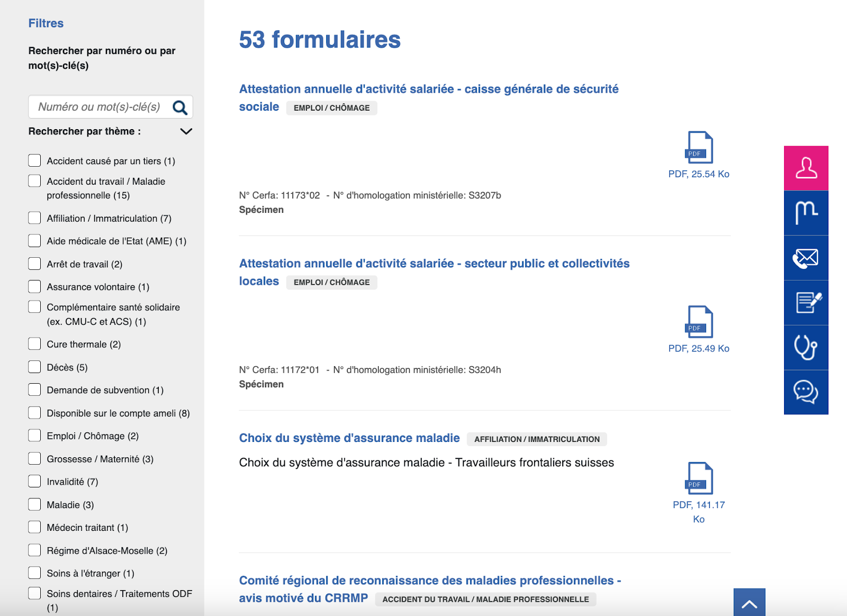Click ACCIDENT DU TRAVAIL / MALADIE PROFESSIONNELLE tag

(x=485, y=600)
